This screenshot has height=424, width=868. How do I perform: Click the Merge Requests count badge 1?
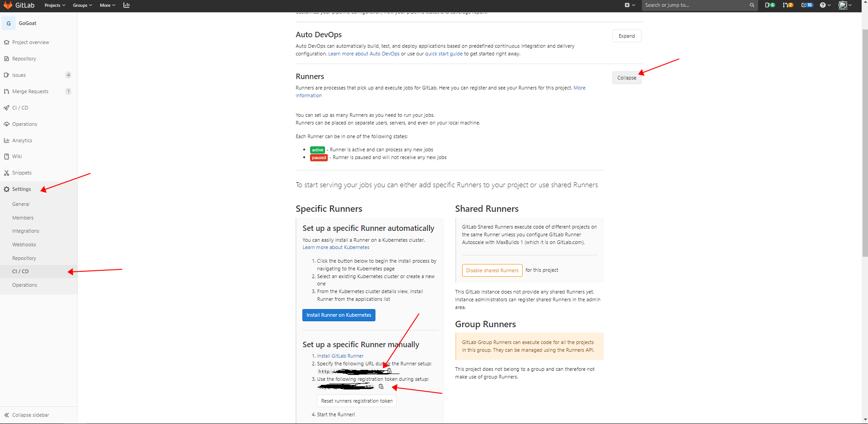coord(69,91)
